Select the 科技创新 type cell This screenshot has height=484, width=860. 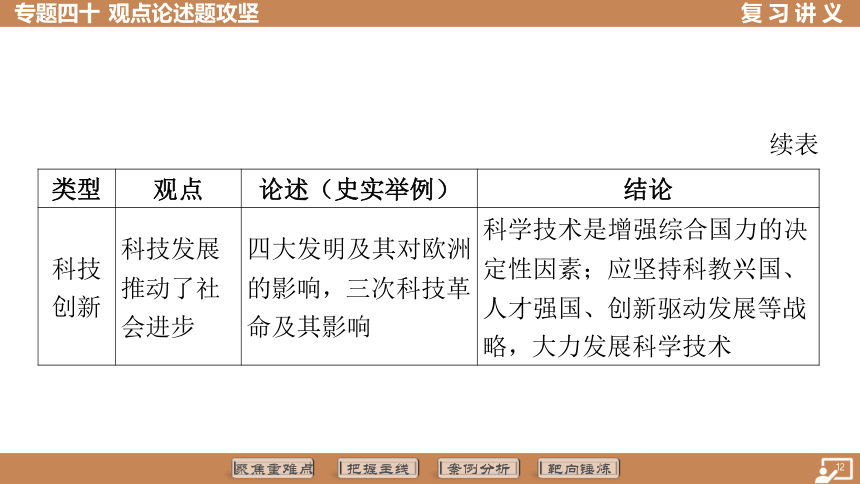[x=76, y=286]
